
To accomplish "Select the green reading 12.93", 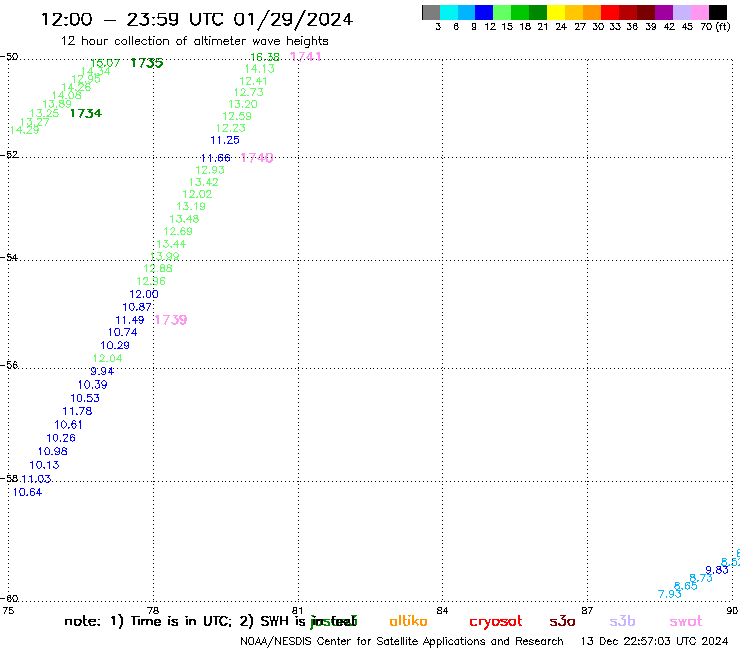I will tap(210, 170).
